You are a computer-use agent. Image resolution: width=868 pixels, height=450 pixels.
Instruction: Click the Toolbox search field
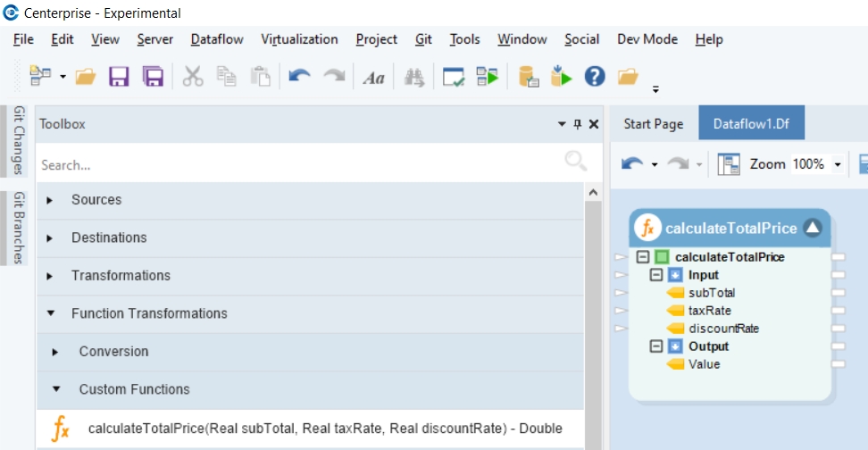295,164
